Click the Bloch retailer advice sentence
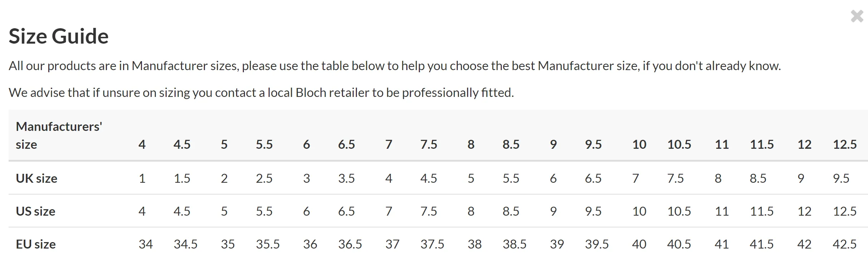Image resolution: width=868 pixels, height=270 pixels. 261,93
